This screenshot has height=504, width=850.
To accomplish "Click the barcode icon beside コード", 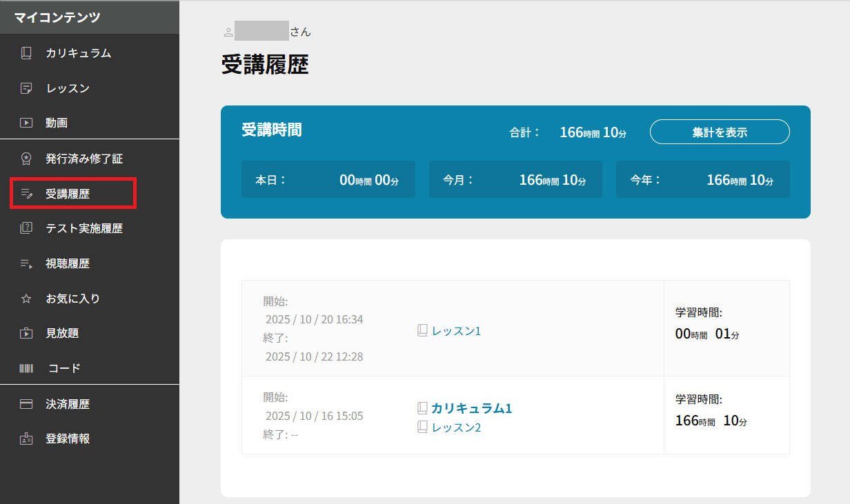I will [26, 368].
